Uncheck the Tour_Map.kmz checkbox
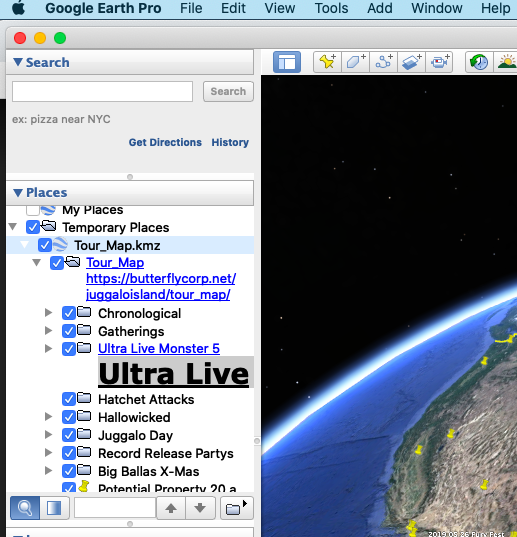Screen dimensions: 517x537 [45, 245]
